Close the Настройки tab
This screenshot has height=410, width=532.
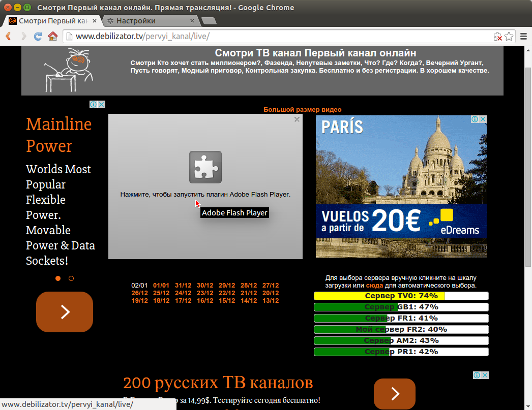pos(192,21)
